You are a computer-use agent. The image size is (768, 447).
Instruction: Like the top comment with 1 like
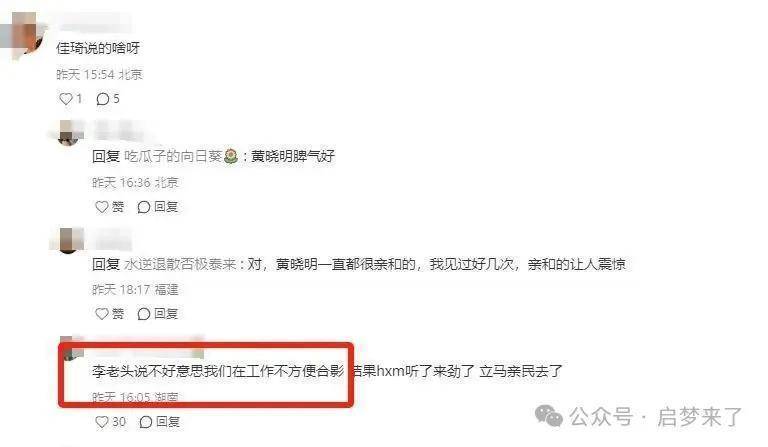[x=66, y=99]
